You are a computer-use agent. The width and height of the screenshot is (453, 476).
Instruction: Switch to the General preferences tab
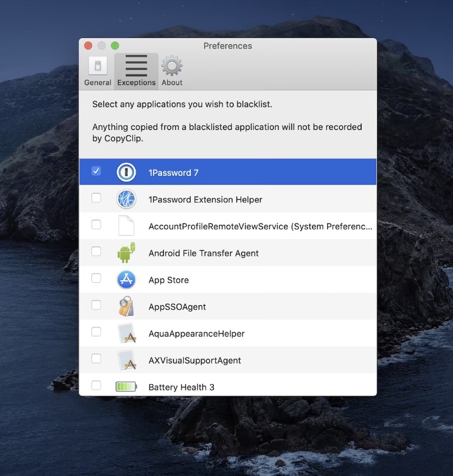pyautogui.click(x=98, y=71)
